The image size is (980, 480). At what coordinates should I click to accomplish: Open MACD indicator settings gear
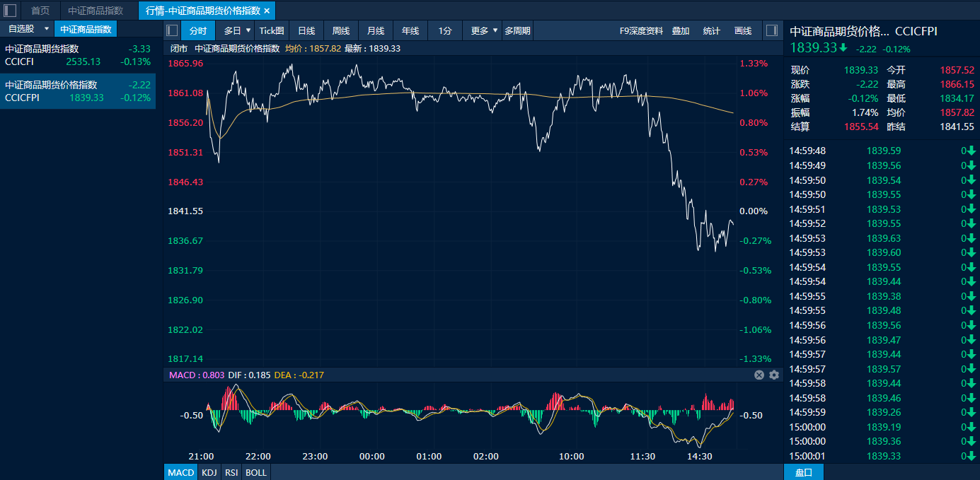point(774,375)
